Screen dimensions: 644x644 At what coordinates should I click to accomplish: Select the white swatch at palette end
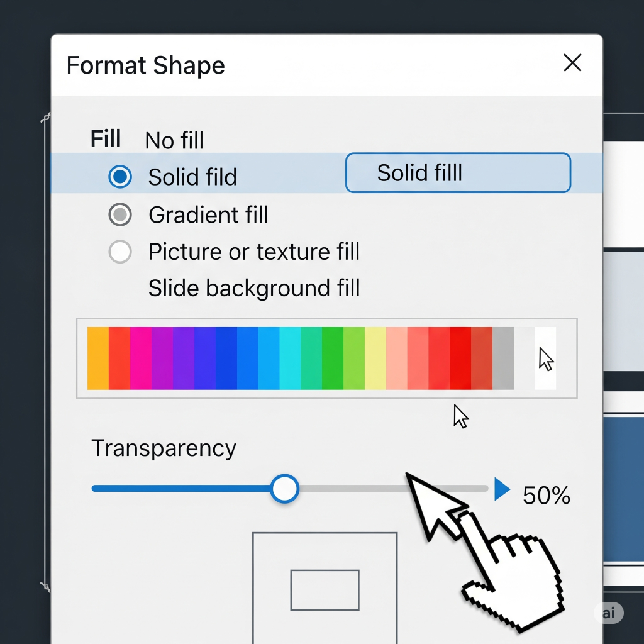coord(545,358)
